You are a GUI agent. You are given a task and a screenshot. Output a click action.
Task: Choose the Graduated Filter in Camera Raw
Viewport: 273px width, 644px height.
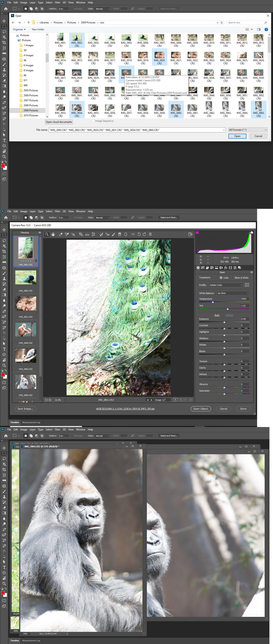tap(120, 234)
